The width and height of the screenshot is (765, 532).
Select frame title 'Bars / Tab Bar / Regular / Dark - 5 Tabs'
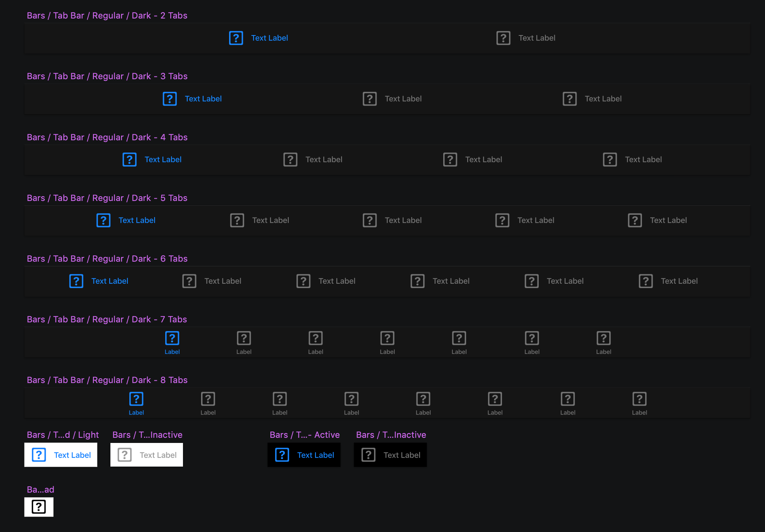107,198
